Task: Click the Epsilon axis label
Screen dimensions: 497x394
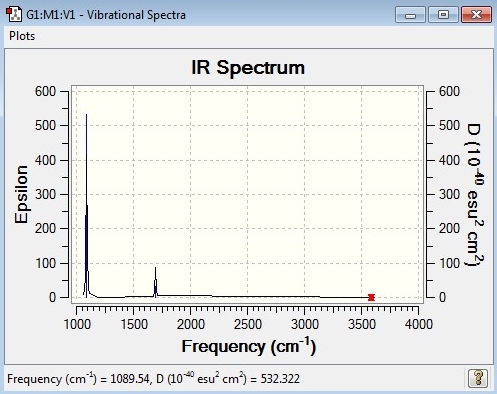Action: [21, 194]
